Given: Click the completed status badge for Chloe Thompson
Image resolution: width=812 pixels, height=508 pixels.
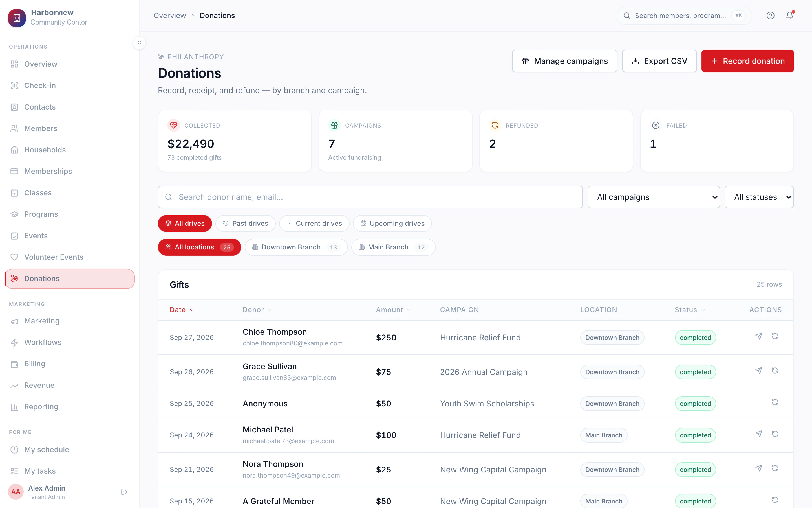Looking at the screenshot, I should 695,338.
